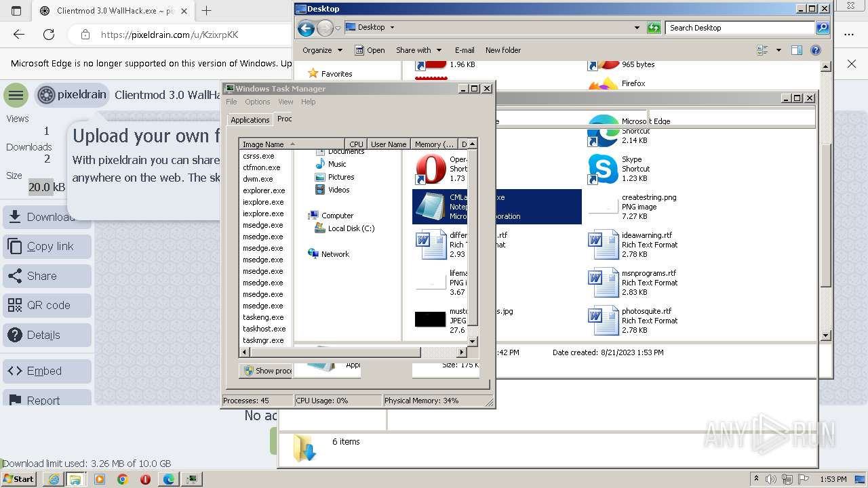Open the Organize dropdown menu
Viewport: 868px width, 488px height.
[x=322, y=50]
